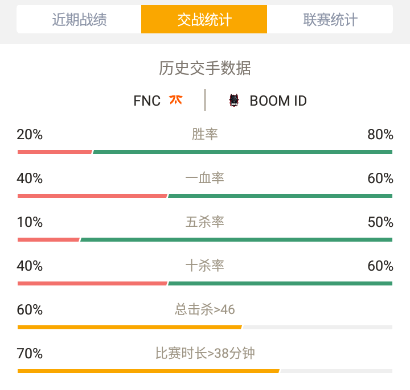Select the FNC team name

[x=147, y=101]
